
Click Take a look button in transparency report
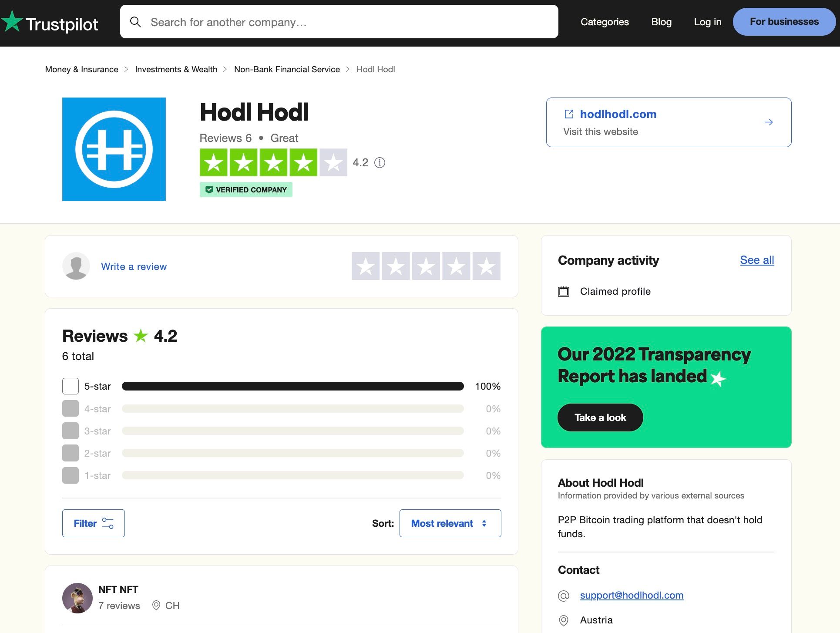(x=600, y=417)
